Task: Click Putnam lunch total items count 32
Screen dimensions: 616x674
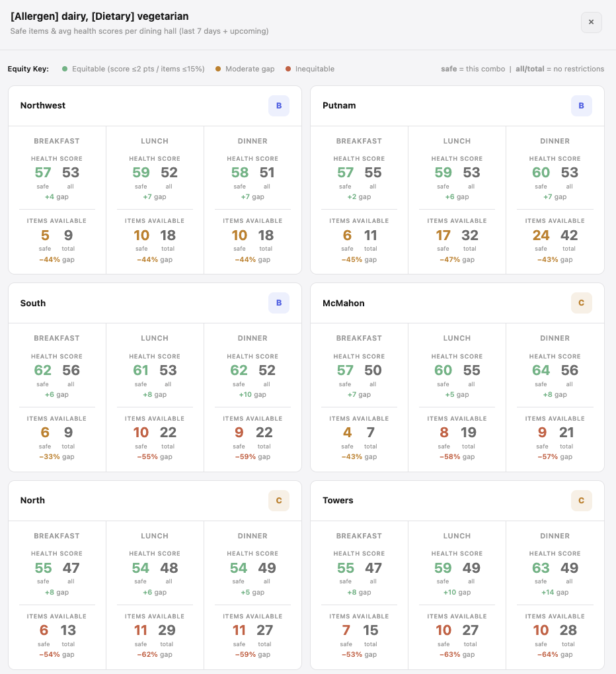Action: tap(470, 235)
